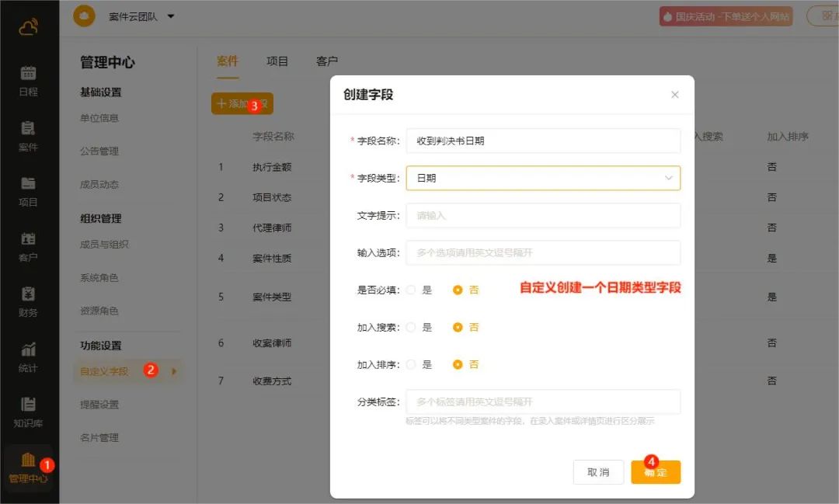Confirm with the 确定 button
This screenshot has height=504, width=839.
(x=656, y=472)
